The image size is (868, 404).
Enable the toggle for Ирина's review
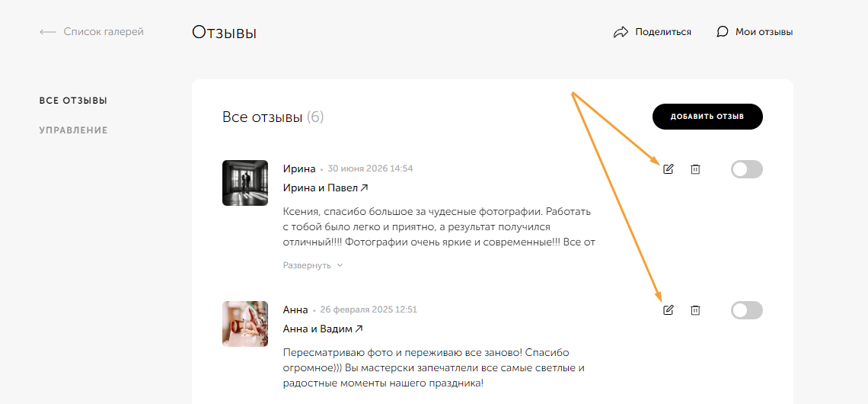pyautogui.click(x=747, y=169)
